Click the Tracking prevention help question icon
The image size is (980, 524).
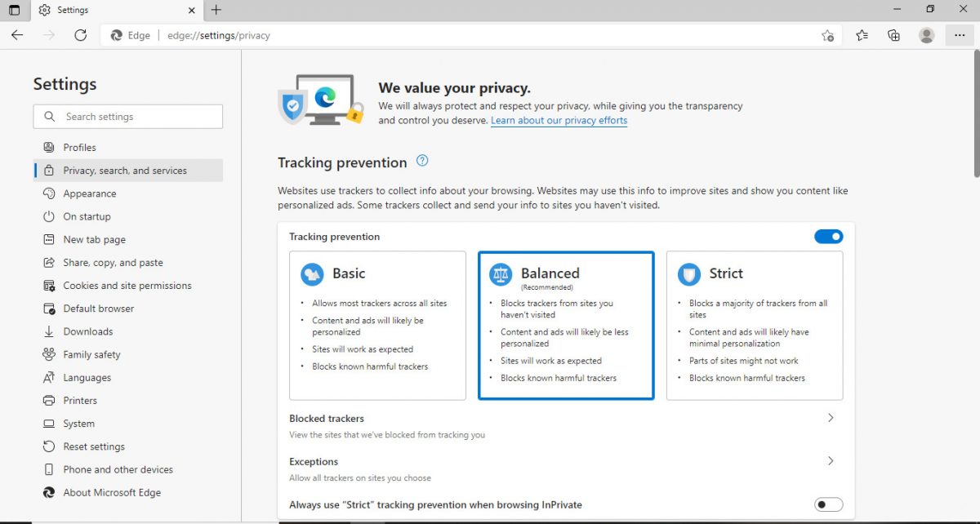[422, 161]
